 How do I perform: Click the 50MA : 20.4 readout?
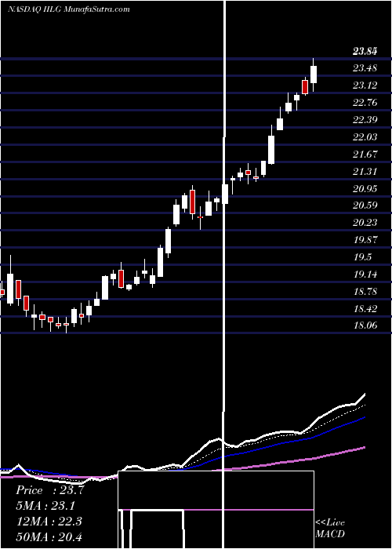49,536
